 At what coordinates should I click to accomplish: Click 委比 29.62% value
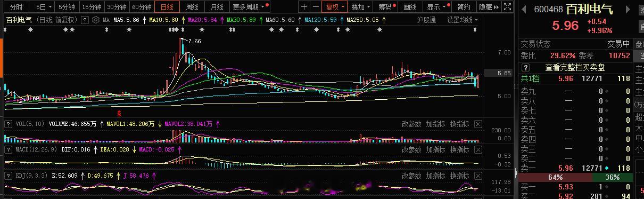pyautogui.click(x=563, y=55)
